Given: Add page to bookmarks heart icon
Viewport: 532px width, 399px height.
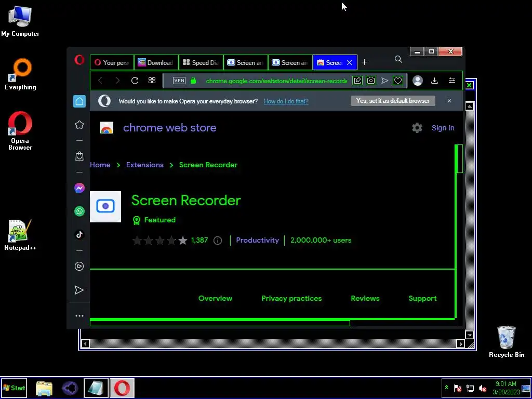Looking at the screenshot, I should 398,81.
